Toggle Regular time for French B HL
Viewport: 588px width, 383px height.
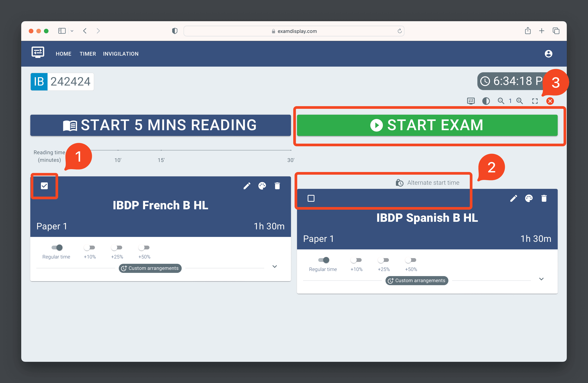pos(57,247)
